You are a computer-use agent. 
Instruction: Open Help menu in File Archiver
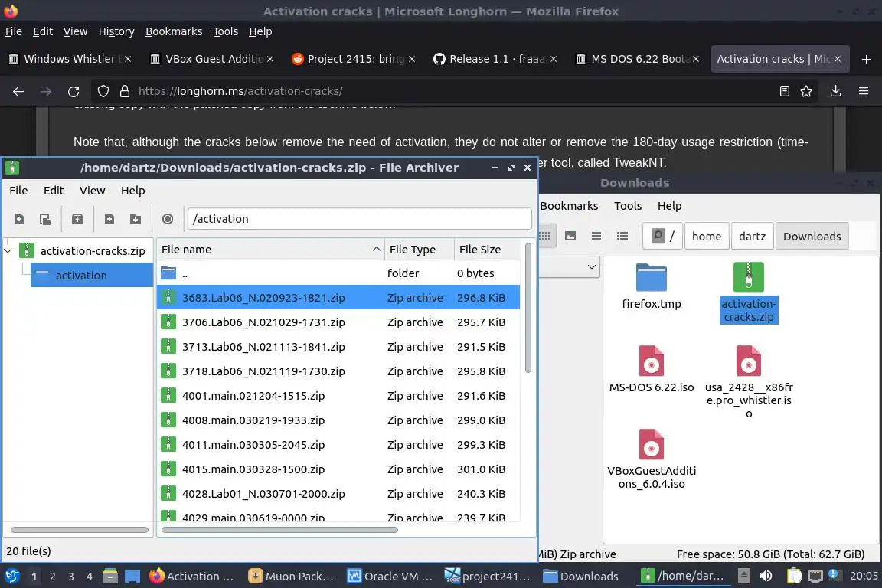(x=132, y=190)
